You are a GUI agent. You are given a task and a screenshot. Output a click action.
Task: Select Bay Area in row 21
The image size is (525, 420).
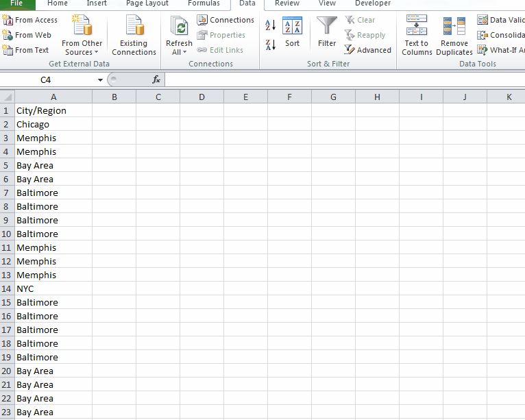pos(53,385)
